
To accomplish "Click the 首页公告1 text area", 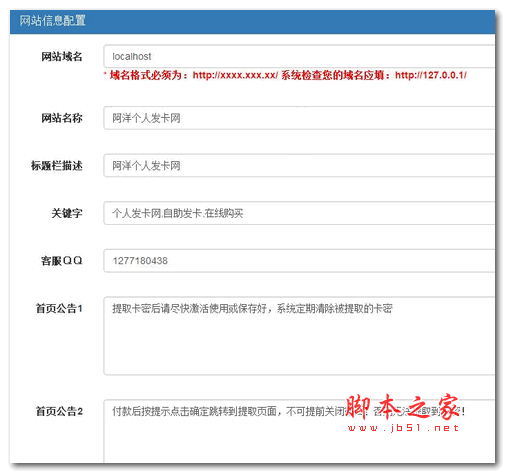I will point(299,336).
